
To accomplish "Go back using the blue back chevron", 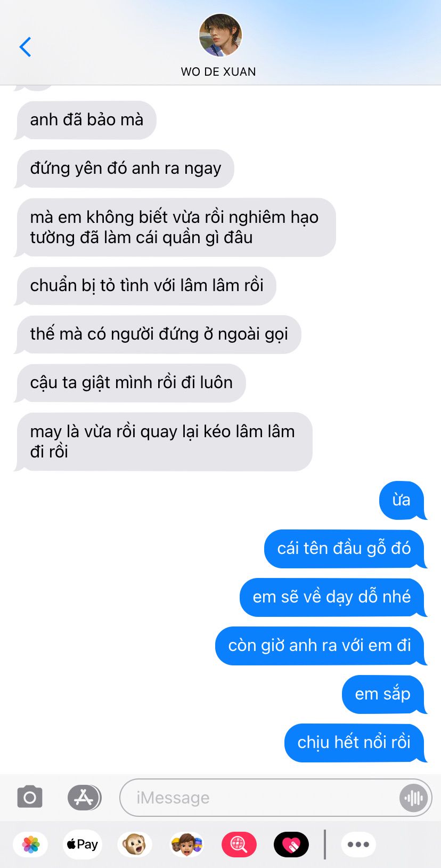I will pyautogui.click(x=25, y=47).
